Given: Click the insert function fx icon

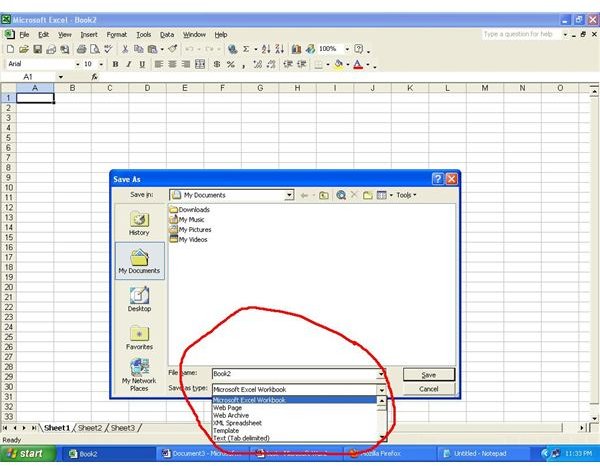Looking at the screenshot, I should [94, 77].
